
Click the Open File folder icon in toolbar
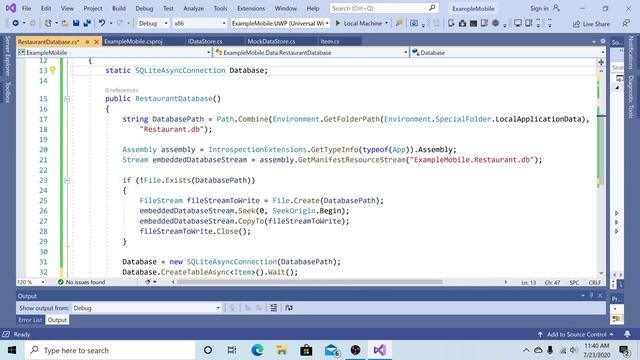click(65, 23)
